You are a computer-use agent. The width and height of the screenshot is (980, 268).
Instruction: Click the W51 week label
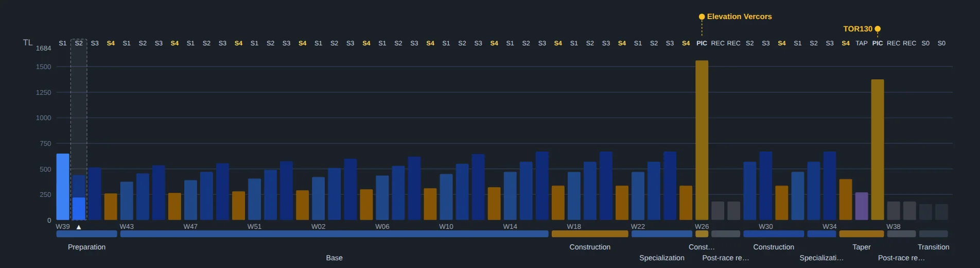pos(254,227)
